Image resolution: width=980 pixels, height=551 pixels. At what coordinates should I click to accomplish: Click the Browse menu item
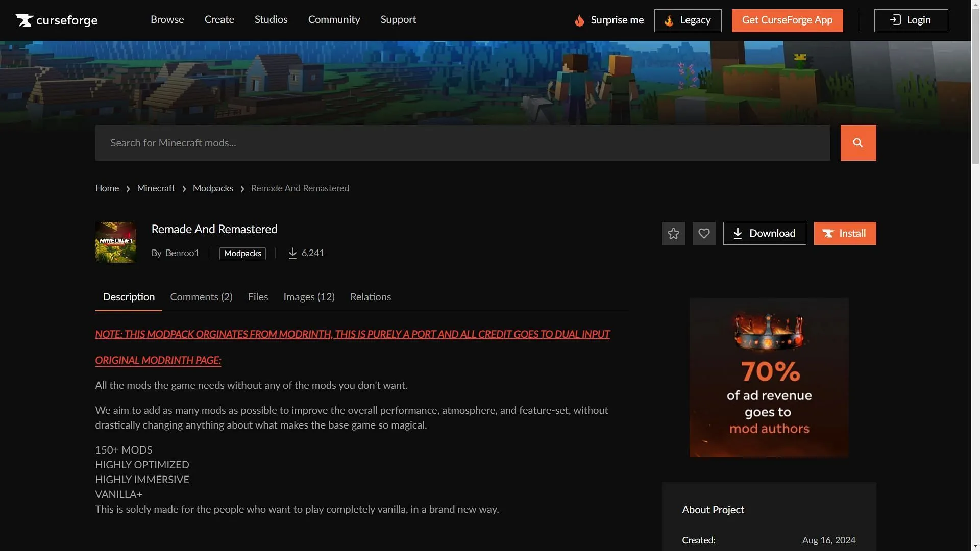pos(167,20)
